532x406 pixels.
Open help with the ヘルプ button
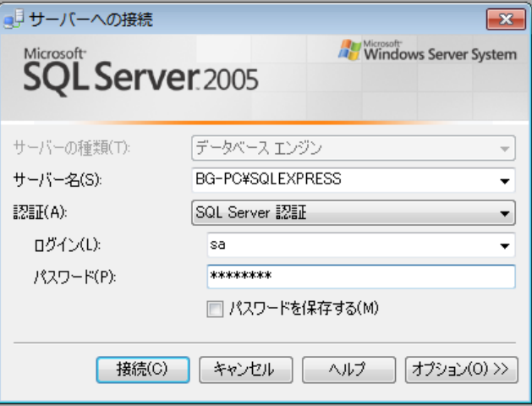(x=348, y=370)
